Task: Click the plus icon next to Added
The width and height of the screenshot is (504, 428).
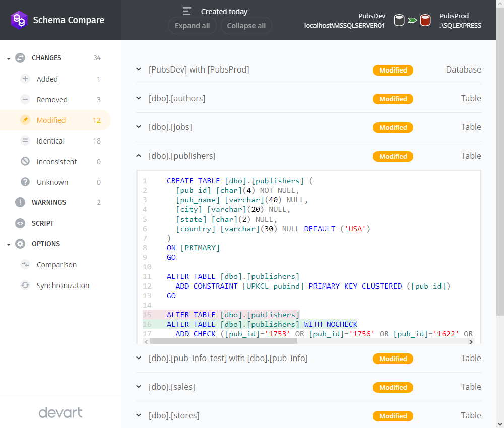Action: tap(25, 79)
